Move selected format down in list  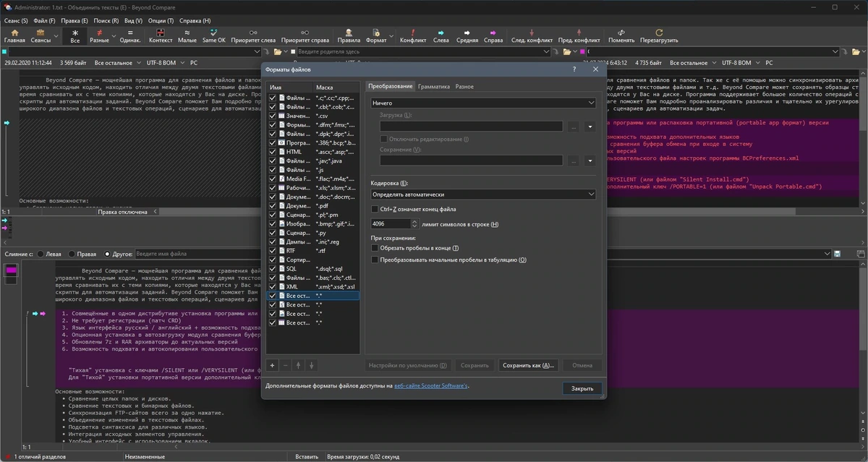point(311,366)
